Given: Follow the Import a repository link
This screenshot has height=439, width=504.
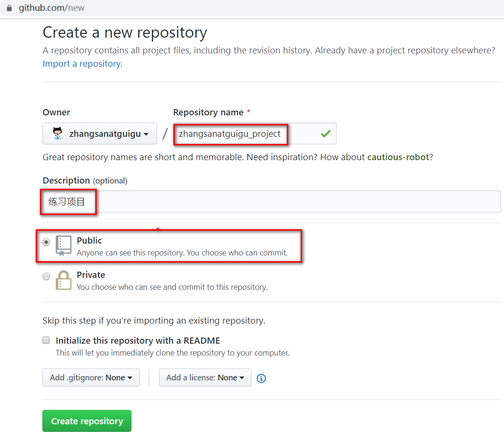Looking at the screenshot, I should pos(82,64).
